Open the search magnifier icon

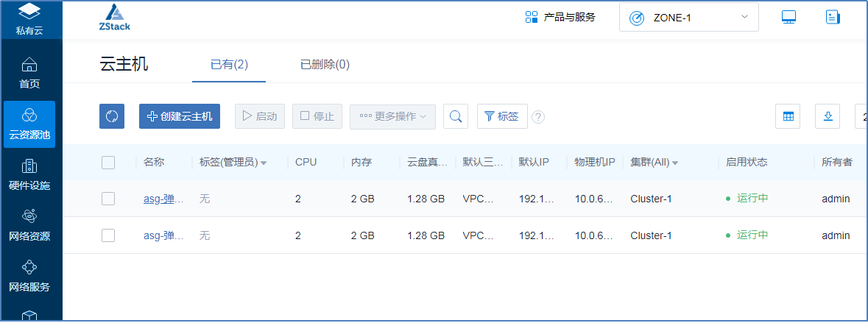tap(456, 116)
